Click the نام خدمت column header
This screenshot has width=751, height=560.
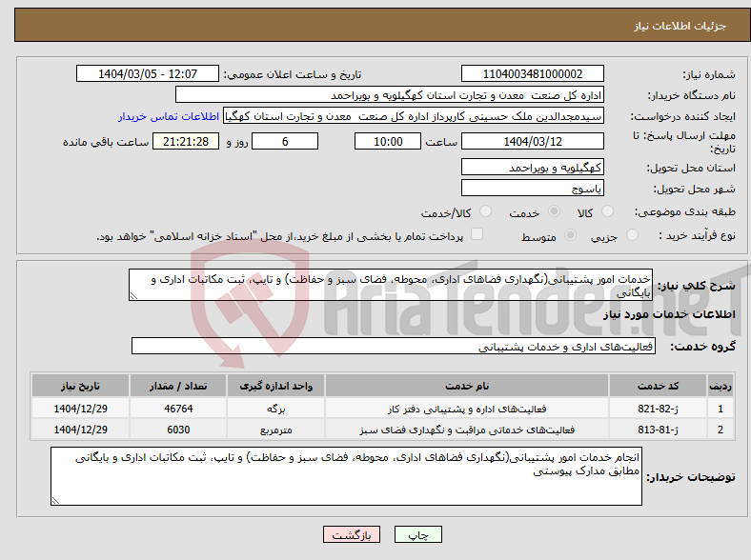pos(467,386)
